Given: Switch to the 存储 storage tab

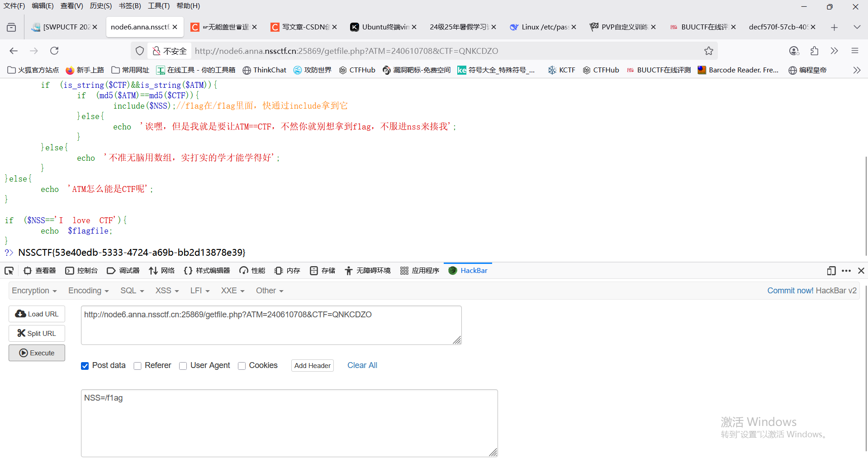Looking at the screenshot, I should tap(323, 271).
